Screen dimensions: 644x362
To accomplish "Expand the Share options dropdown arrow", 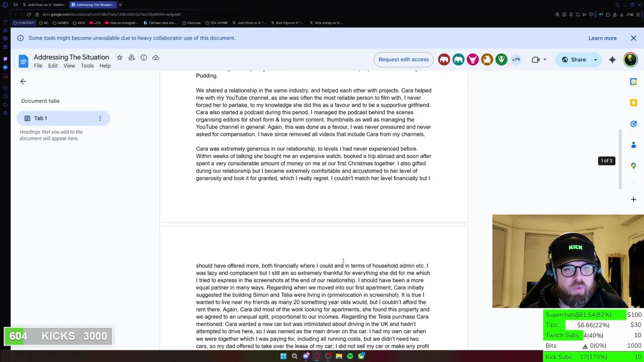I will [595, 59].
